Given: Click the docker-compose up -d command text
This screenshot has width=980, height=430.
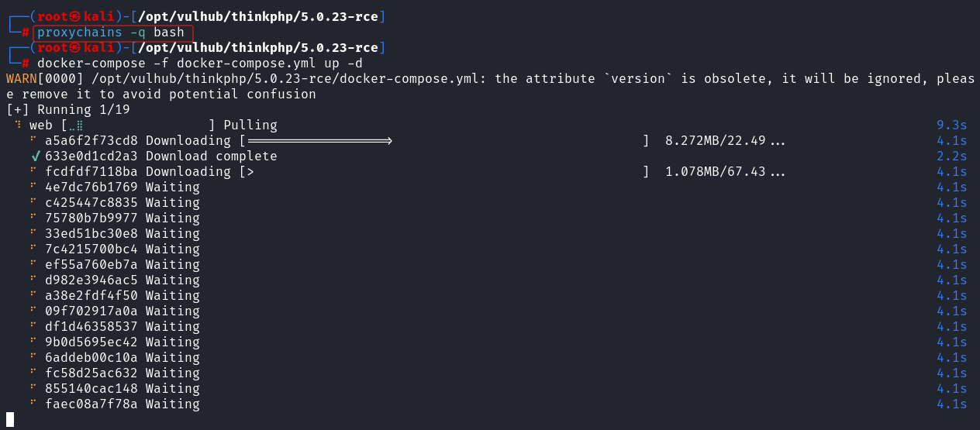Looking at the screenshot, I should (200, 64).
